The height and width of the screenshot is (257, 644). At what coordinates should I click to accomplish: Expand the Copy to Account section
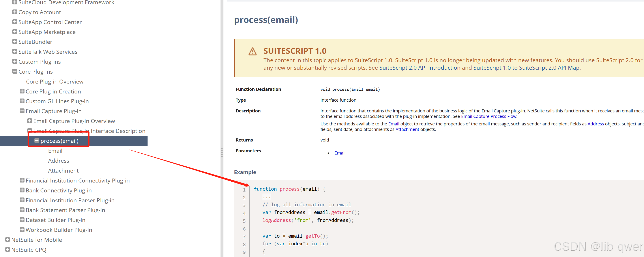(15, 12)
